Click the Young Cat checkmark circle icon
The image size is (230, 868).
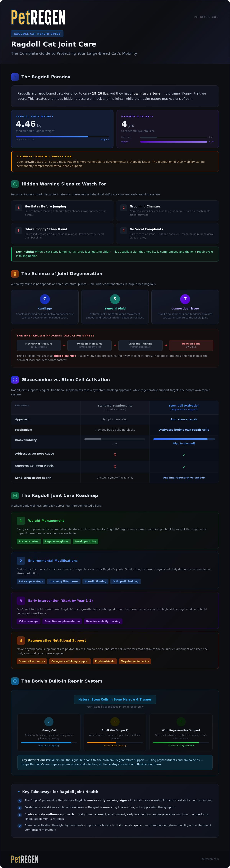[x=49, y=721]
